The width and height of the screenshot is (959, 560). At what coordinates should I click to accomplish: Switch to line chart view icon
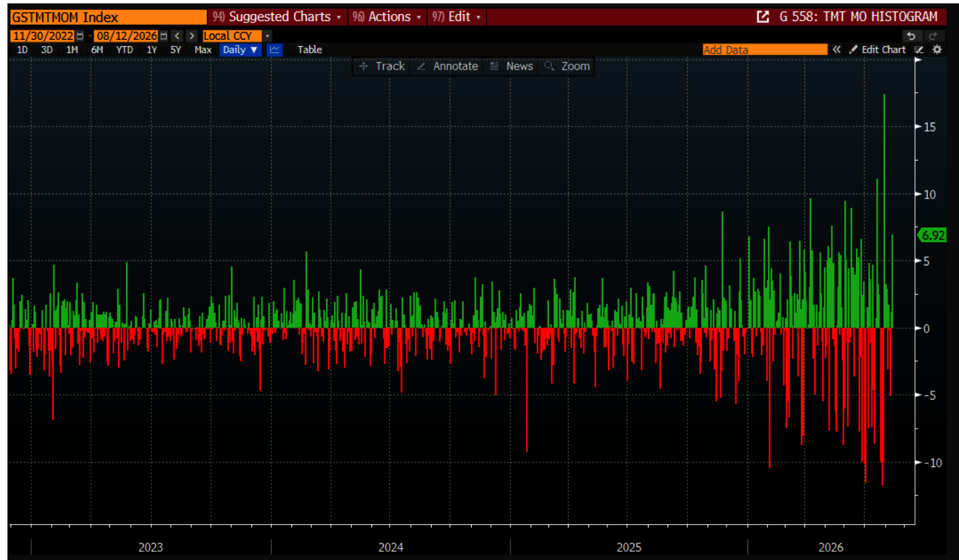(274, 49)
